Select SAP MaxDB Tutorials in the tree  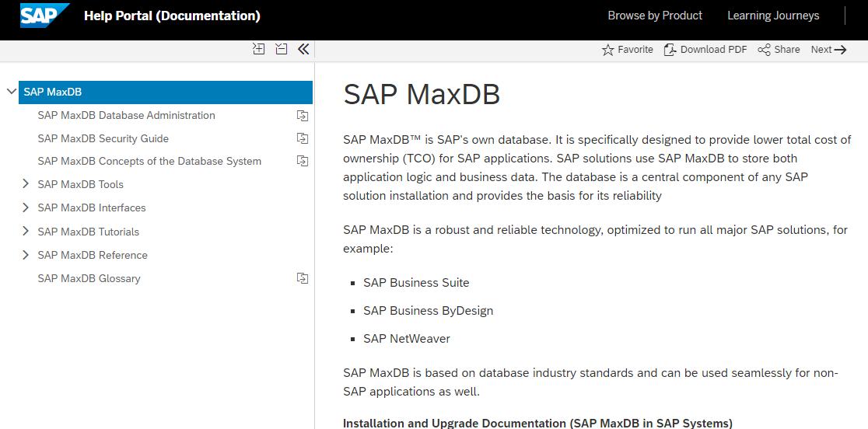point(89,232)
